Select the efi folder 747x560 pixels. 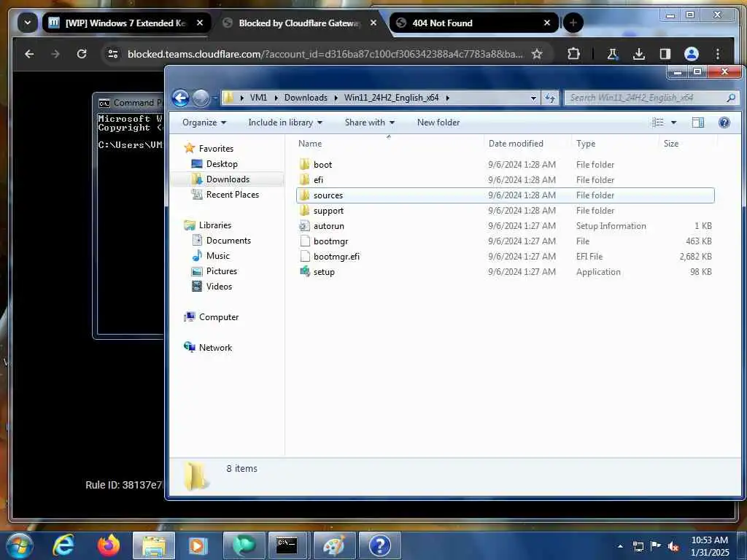click(x=506, y=180)
